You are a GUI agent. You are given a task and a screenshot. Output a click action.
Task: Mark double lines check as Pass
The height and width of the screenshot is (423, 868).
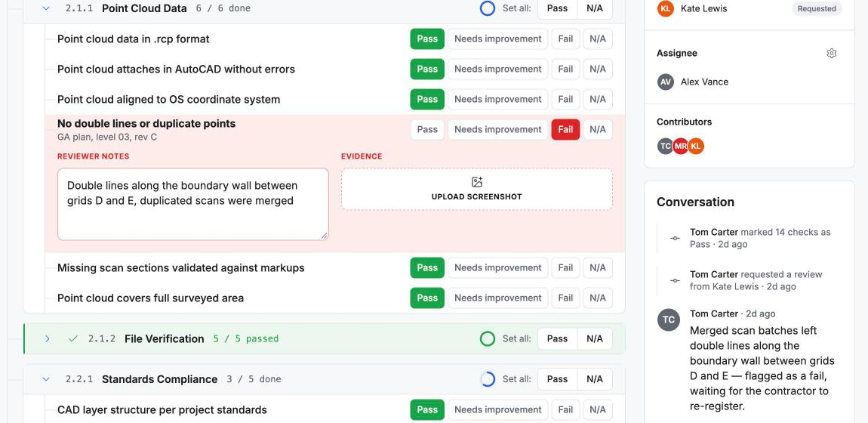tap(426, 130)
